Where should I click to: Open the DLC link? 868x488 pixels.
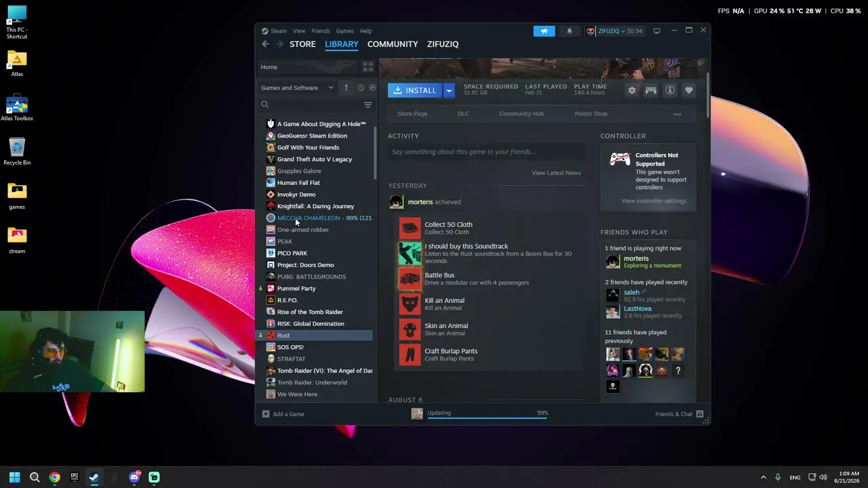[x=463, y=114]
